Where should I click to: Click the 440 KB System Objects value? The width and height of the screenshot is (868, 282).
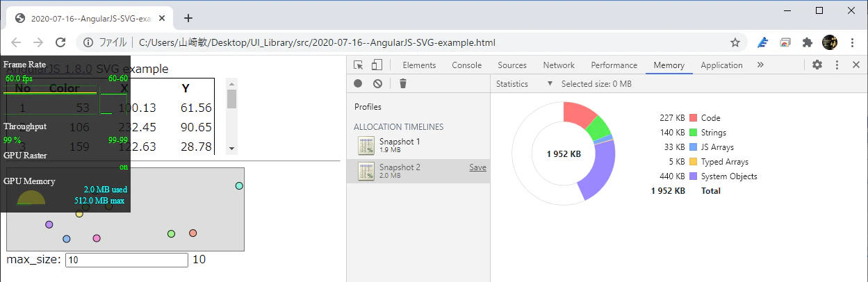pyautogui.click(x=671, y=176)
